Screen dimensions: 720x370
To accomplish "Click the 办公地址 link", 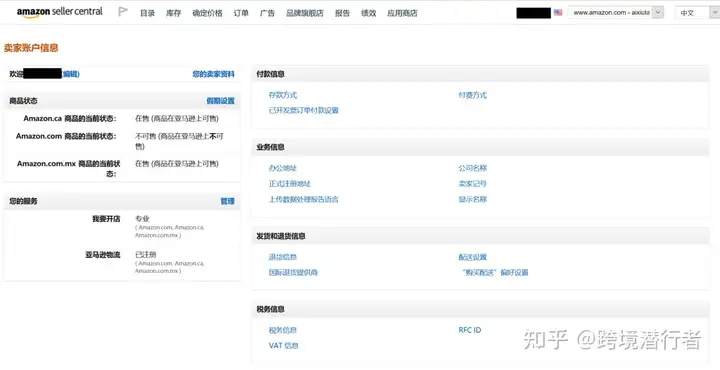I will click(x=283, y=168).
